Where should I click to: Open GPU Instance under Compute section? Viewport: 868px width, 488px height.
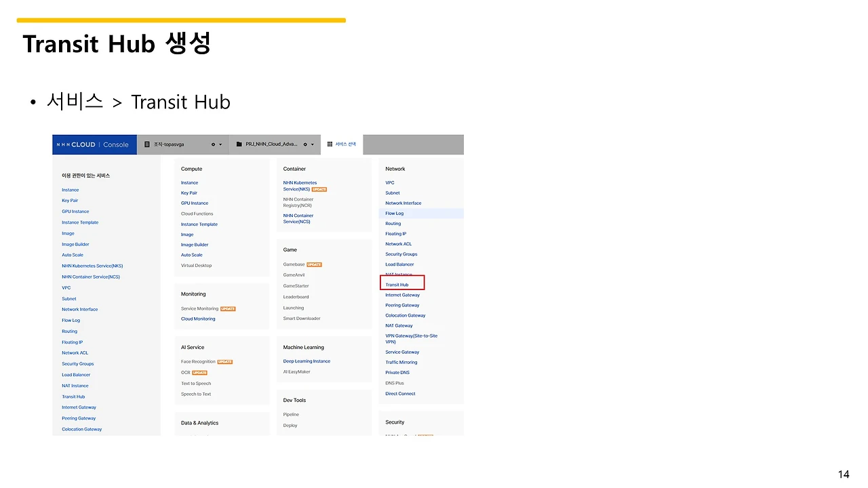click(x=195, y=203)
